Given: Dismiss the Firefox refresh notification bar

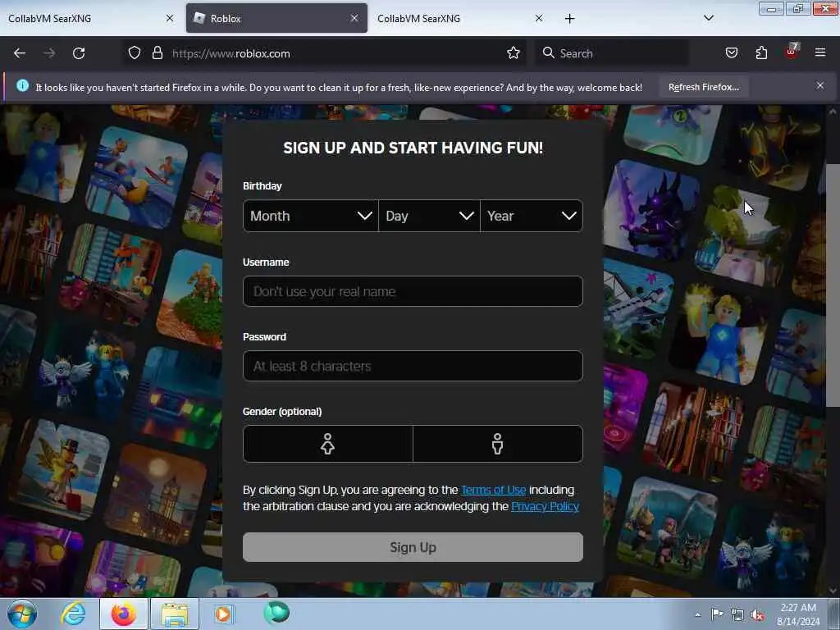Looking at the screenshot, I should [x=819, y=85].
